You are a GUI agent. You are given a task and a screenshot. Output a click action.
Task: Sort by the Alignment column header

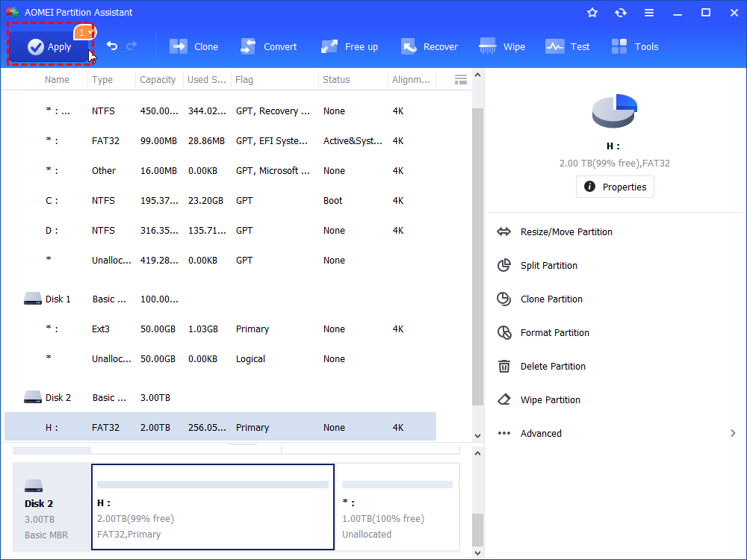tap(411, 80)
